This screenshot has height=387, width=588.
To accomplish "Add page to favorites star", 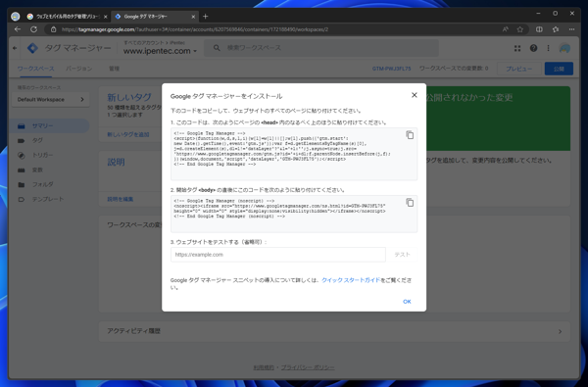I will tap(519, 29).
